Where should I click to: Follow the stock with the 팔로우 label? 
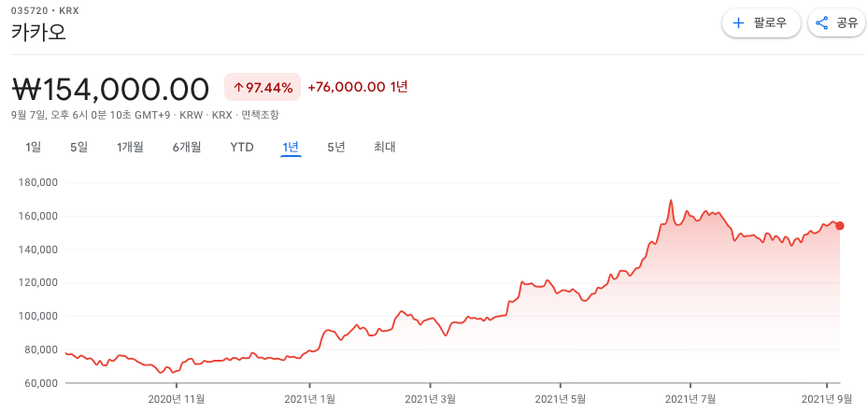761,22
